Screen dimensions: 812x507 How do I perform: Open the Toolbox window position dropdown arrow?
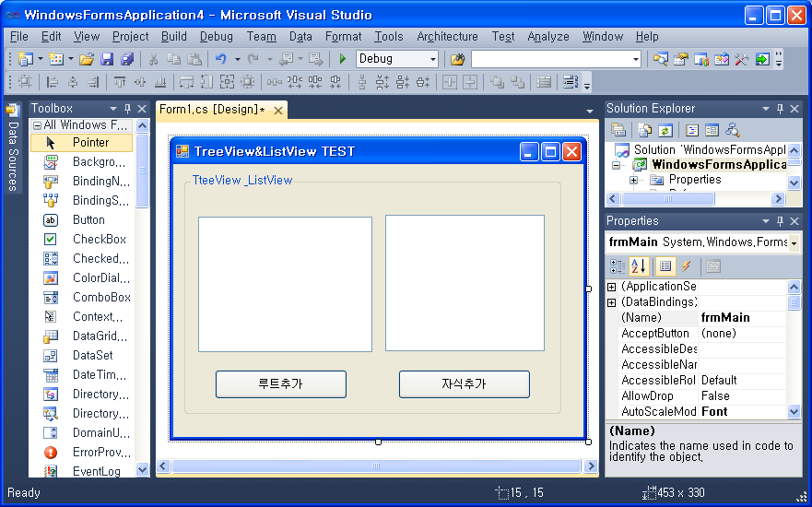pyautogui.click(x=112, y=109)
